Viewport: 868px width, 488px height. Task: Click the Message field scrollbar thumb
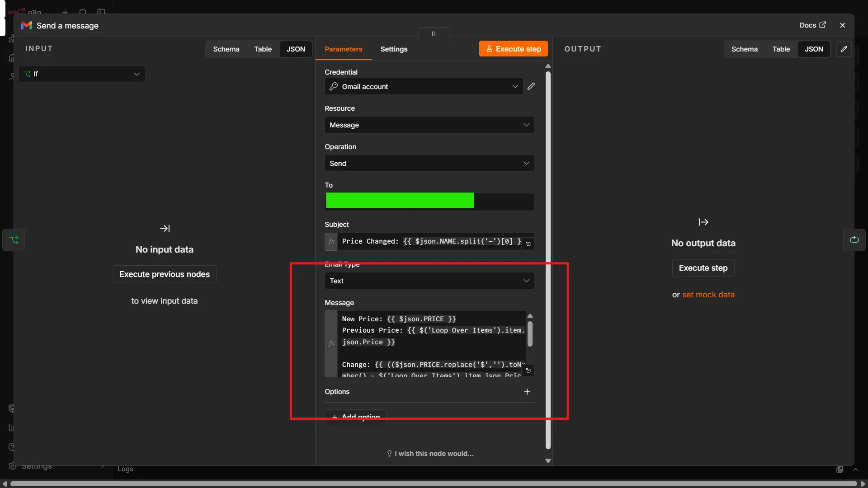[x=530, y=334]
